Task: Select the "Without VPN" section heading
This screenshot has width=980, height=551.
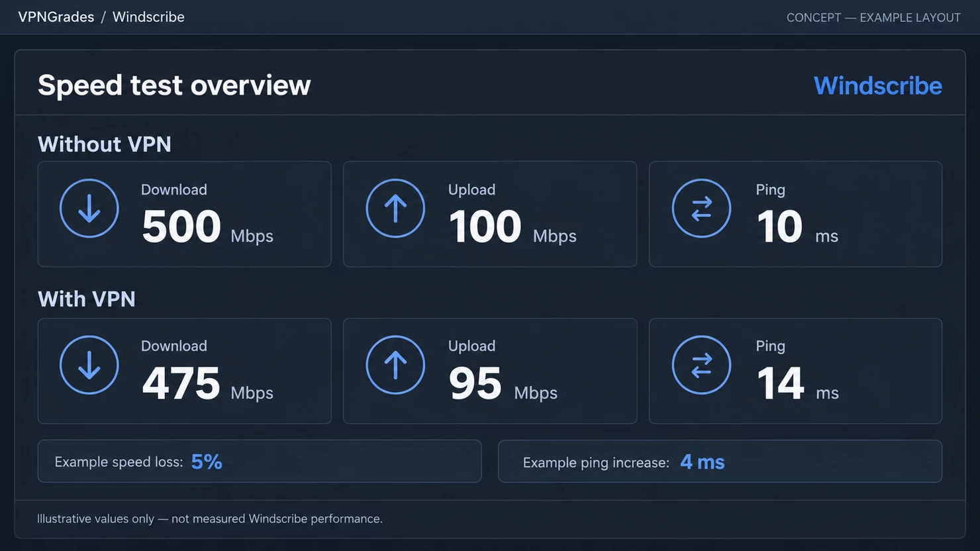Action: (105, 144)
